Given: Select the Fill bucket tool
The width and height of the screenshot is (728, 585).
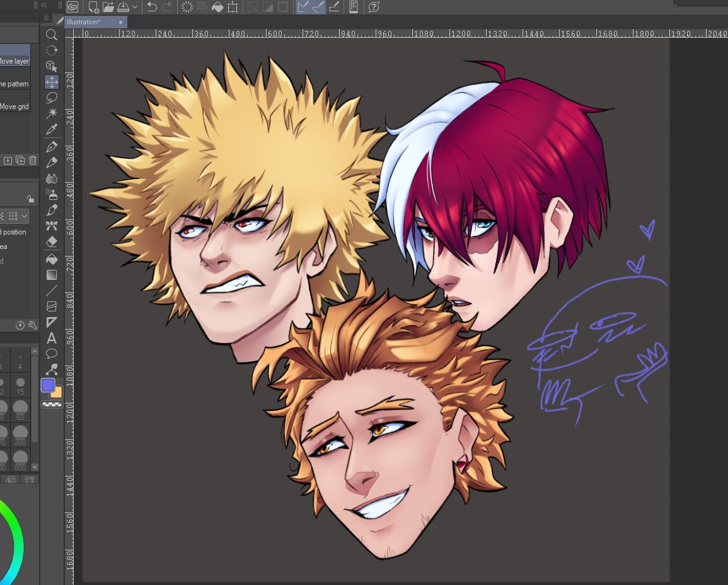Looking at the screenshot, I should click(x=52, y=259).
